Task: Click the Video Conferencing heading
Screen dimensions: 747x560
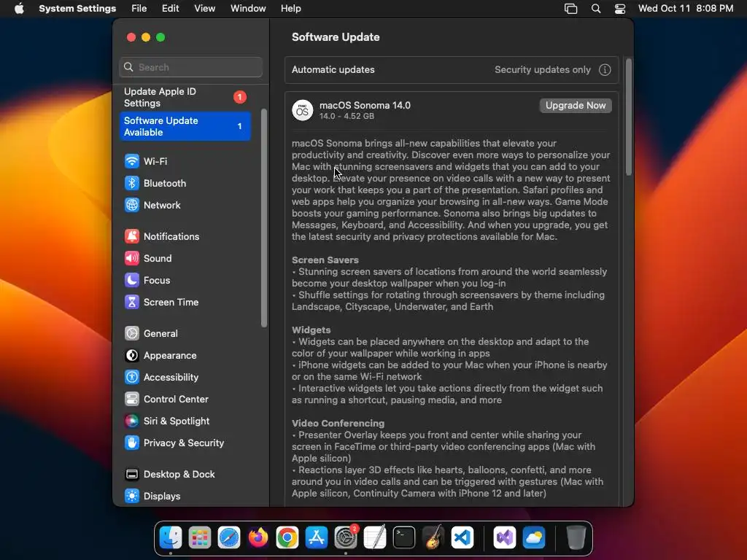Action: point(338,424)
